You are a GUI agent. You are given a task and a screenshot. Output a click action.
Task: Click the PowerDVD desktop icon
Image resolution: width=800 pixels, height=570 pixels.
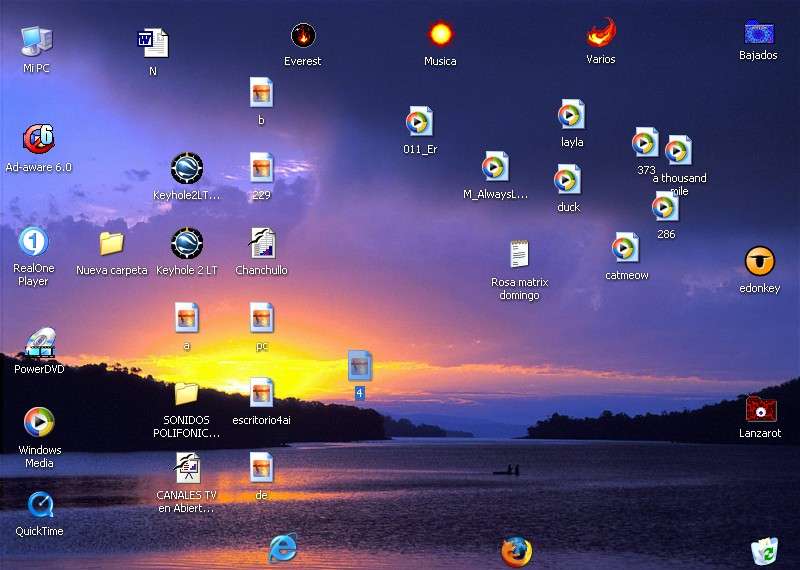[40, 343]
